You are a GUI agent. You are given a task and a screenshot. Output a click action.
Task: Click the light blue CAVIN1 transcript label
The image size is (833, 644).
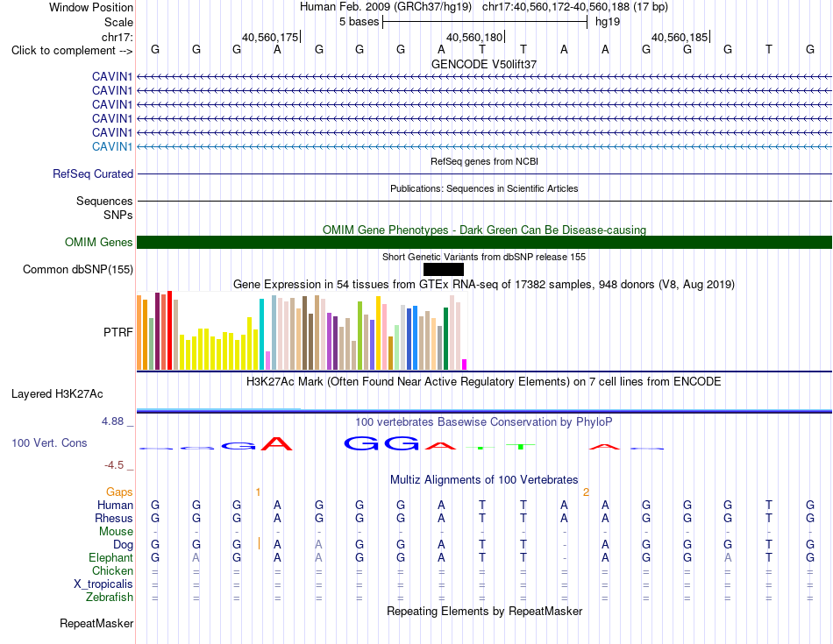(112, 146)
